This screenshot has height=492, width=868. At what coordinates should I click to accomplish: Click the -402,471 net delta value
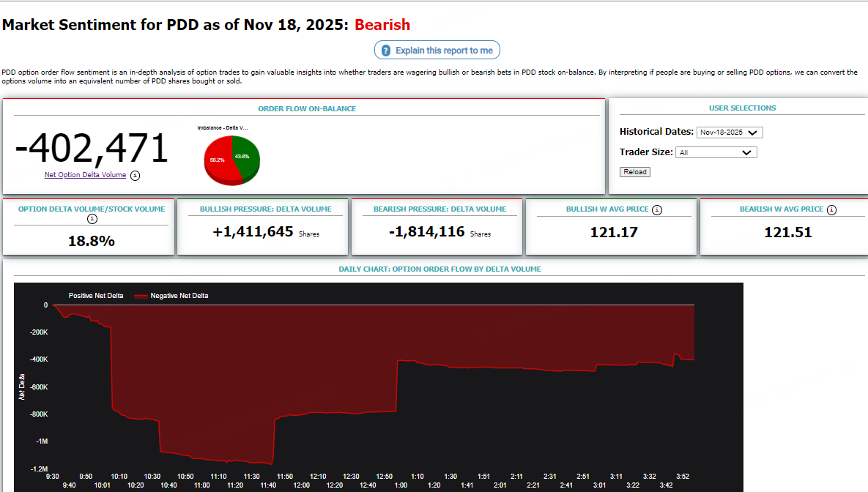(92, 149)
